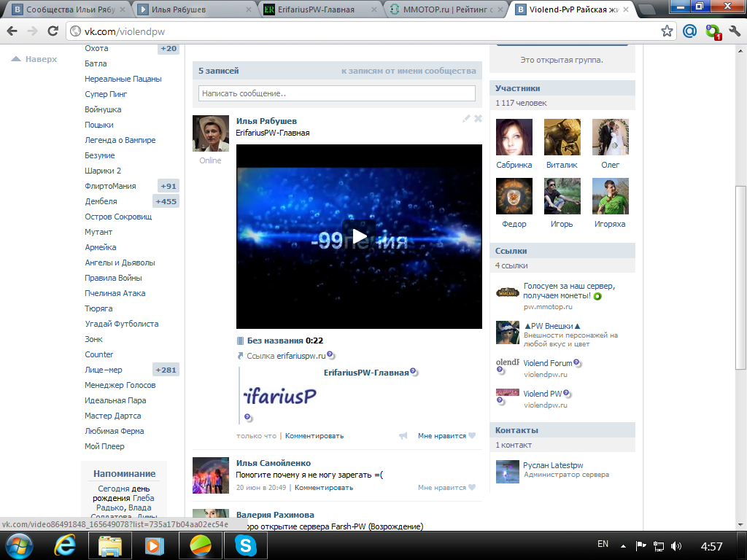Switch to Сообщества Ильи Рябу tab
The height and width of the screenshot is (560, 747).
pyautogui.click(x=69, y=9)
